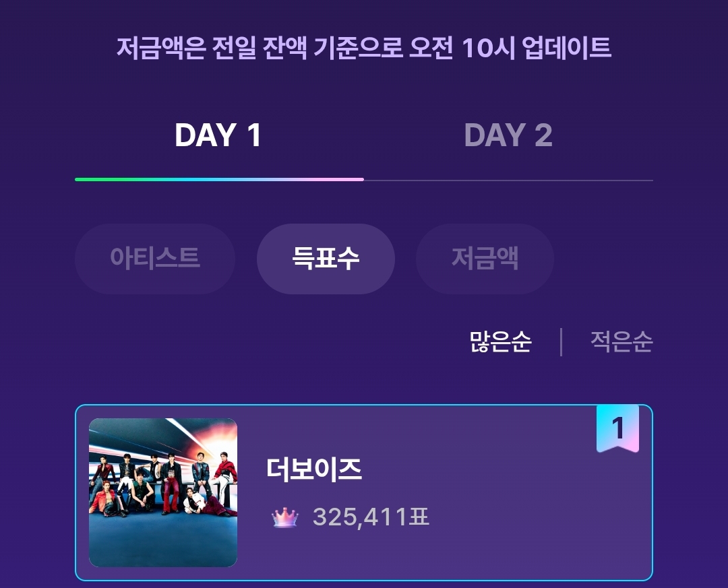Tap empty space left of 많은순
The image size is (728, 588).
(x=337, y=342)
